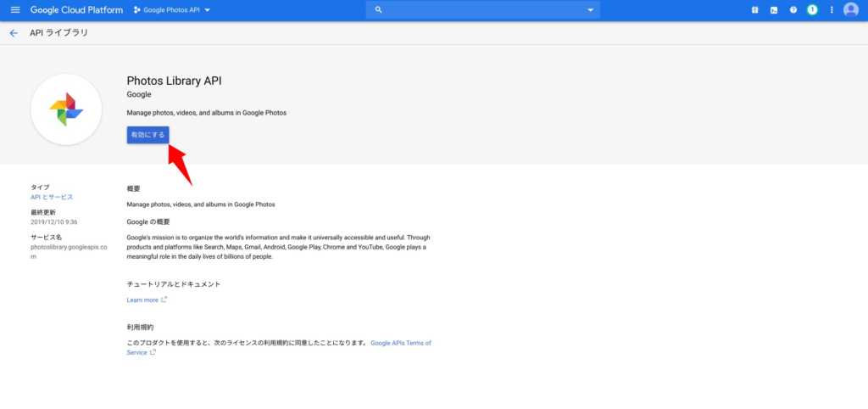
Task: Open the Learn more documentation link
Action: [142, 300]
